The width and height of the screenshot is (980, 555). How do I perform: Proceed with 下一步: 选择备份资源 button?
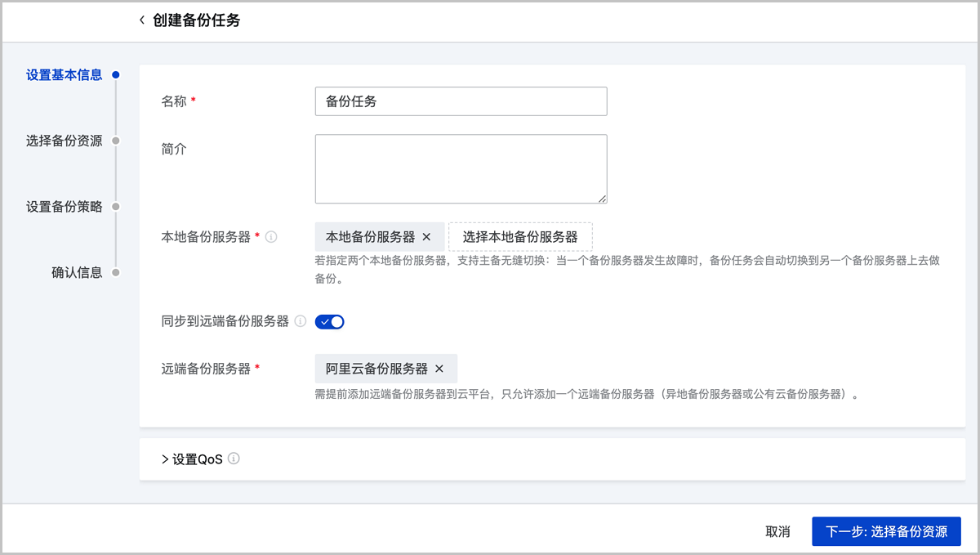tap(886, 531)
